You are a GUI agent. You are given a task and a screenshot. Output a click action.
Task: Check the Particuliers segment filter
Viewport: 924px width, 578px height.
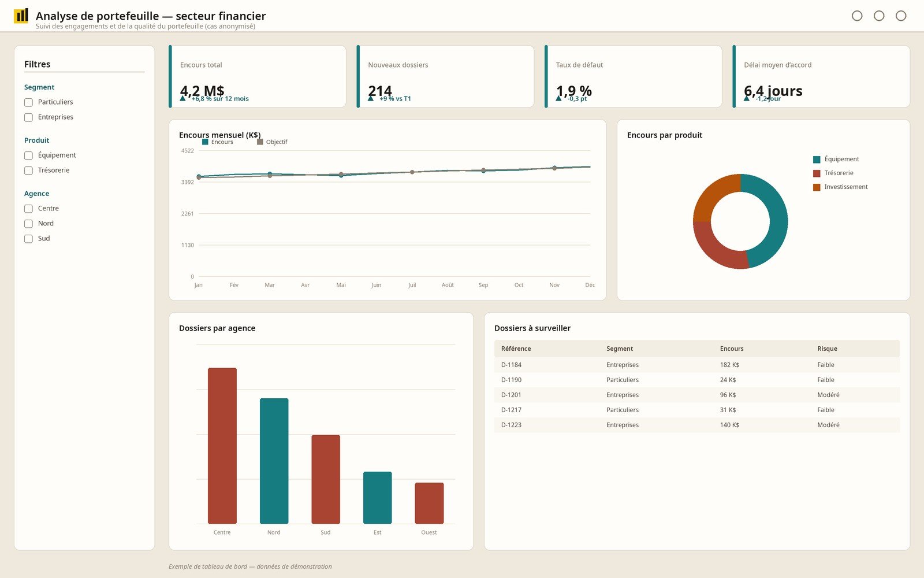pyautogui.click(x=28, y=102)
